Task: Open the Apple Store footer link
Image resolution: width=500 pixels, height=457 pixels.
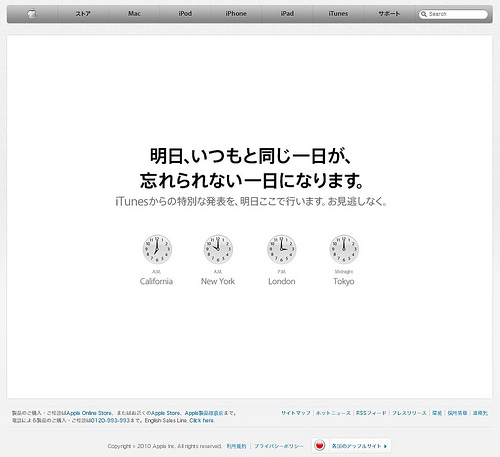Action: pyautogui.click(x=166, y=413)
